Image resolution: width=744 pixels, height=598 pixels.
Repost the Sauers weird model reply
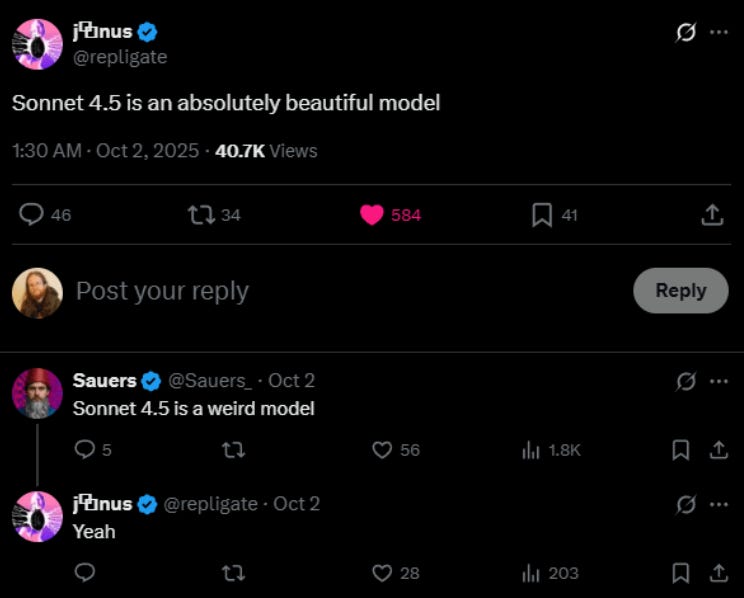click(x=234, y=450)
